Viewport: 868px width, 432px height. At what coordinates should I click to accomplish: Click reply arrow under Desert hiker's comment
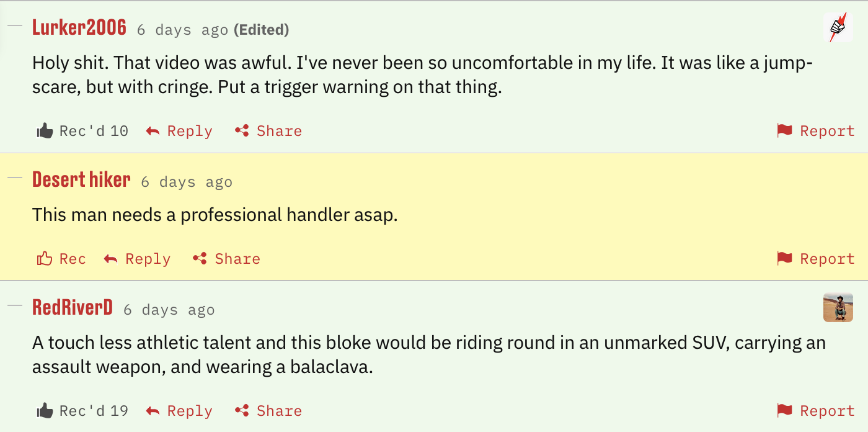click(x=111, y=259)
